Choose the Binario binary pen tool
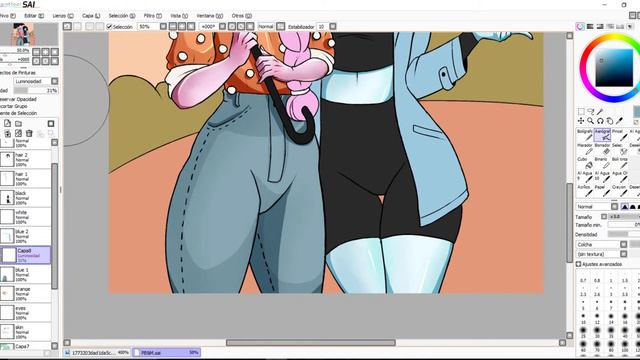Image resolution: width=640 pixels, height=360 pixels. (602, 162)
